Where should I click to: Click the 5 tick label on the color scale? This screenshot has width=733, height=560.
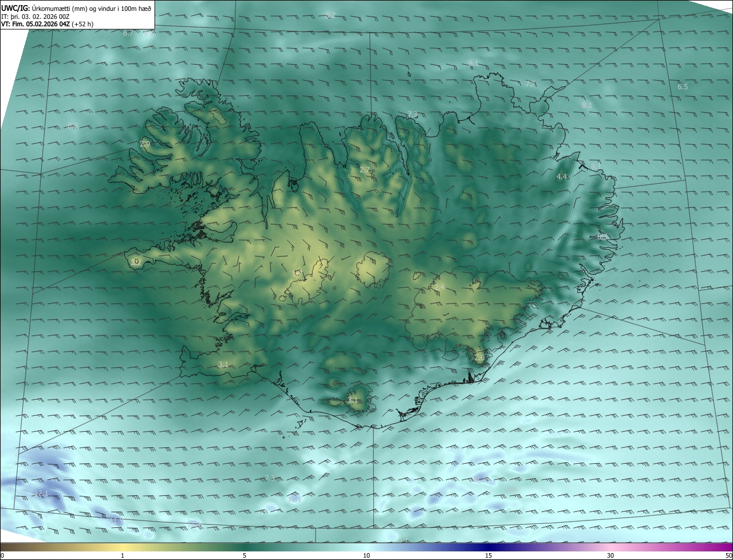pos(245,555)
